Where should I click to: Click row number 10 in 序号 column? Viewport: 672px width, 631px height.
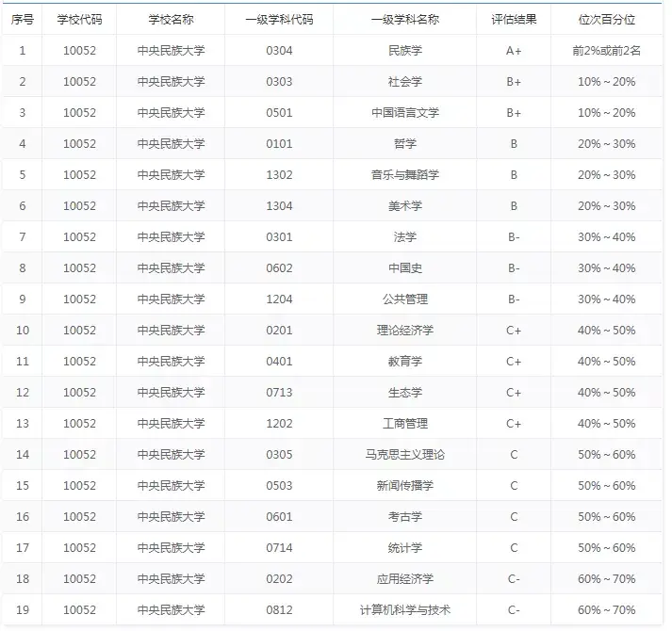click(23, 331)
